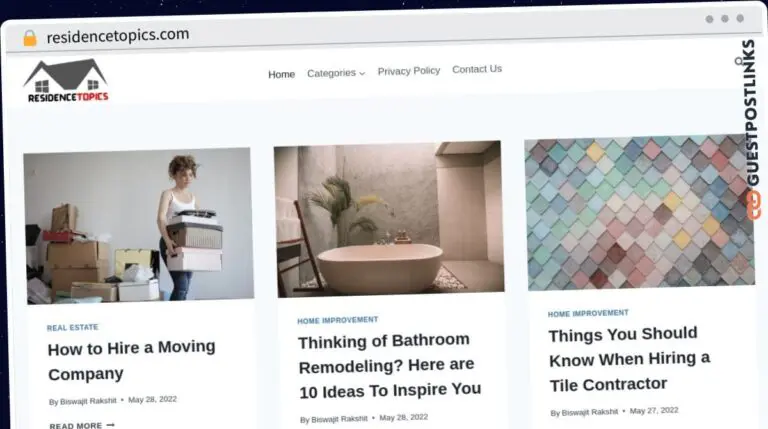Screen dimensions: 768x429
Task: Click the arrow icon next to Read More
Action: coord(110,425)
